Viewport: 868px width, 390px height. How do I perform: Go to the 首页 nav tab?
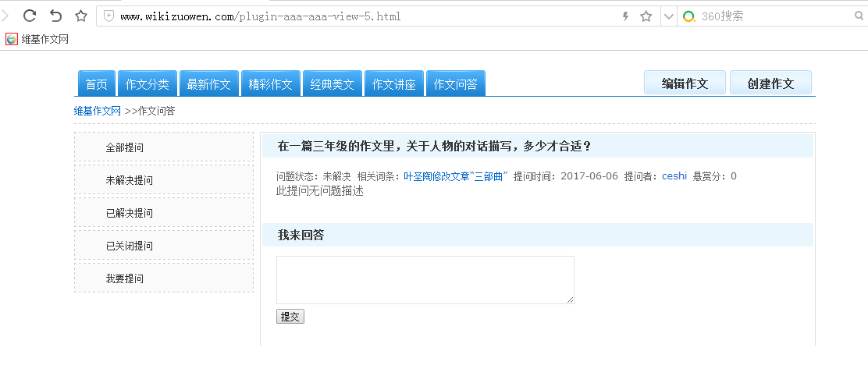click(x=97, y=83)
